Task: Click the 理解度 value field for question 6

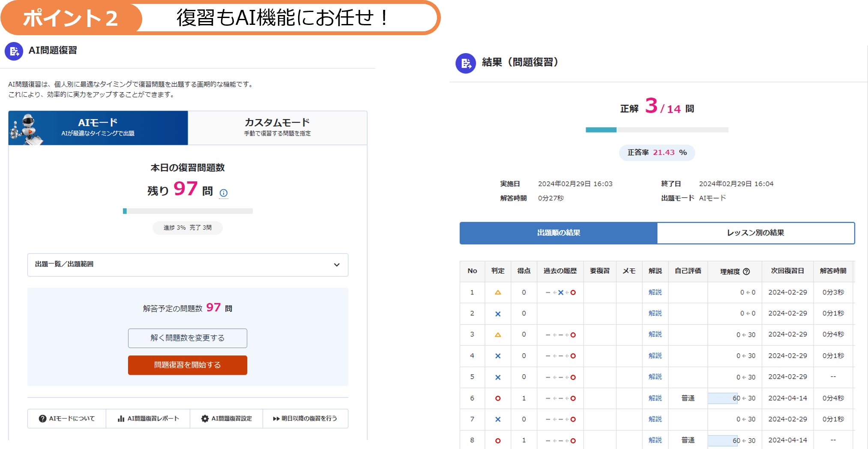Action: (724, 398)
